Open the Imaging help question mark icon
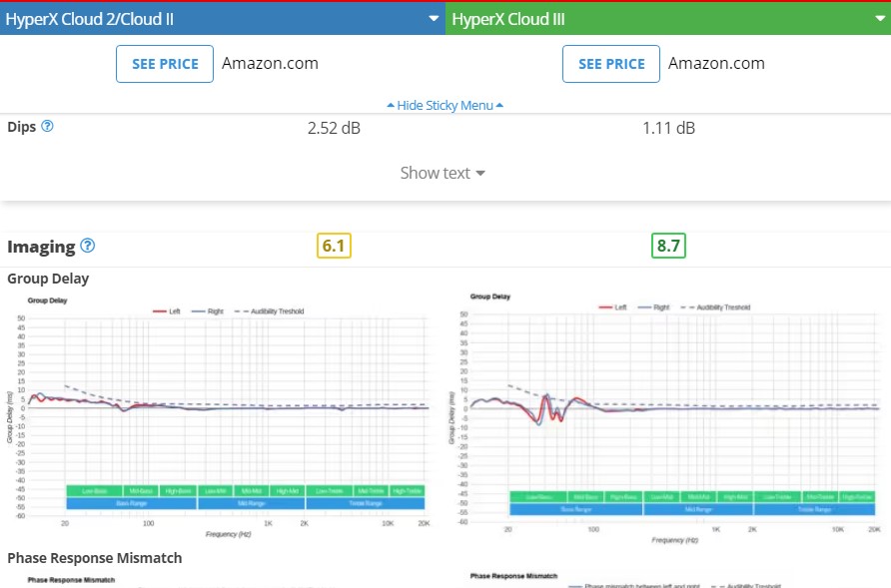This screenshot has width=891, height=588. point(88,246)
